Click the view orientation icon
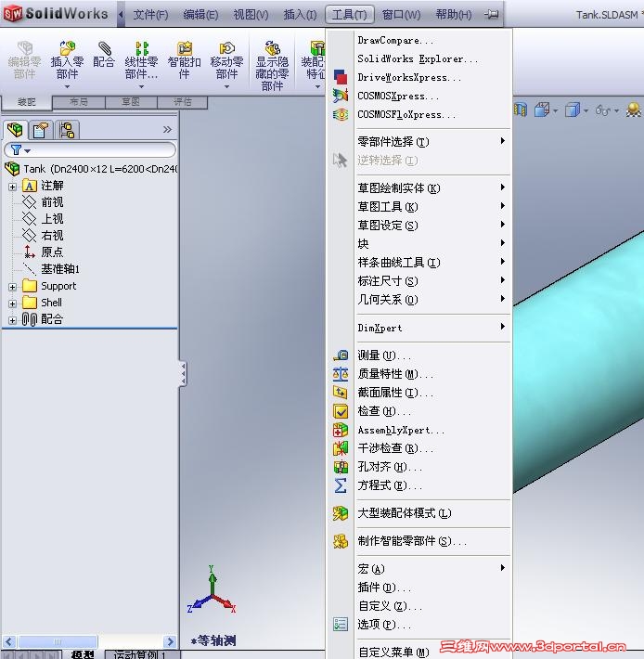The image size is (644, 659). click(x=542, y=110)
